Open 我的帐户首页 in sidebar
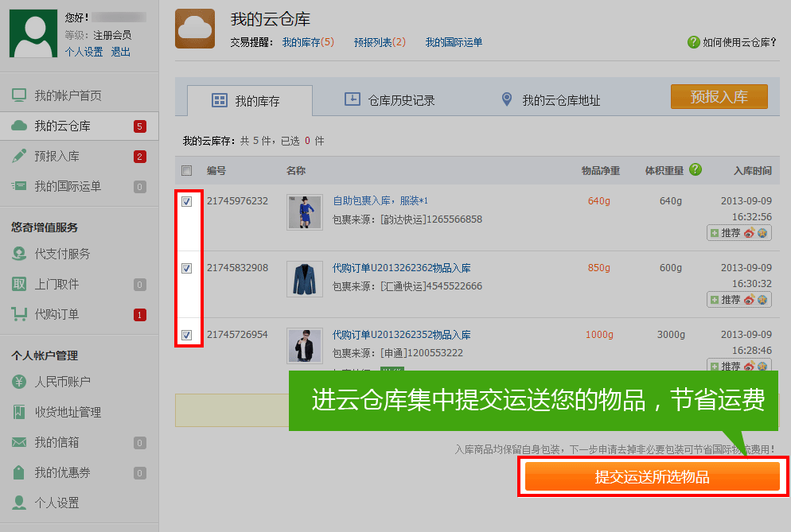The height and width of the screenshot is (532, 791). tap(68, 95)
